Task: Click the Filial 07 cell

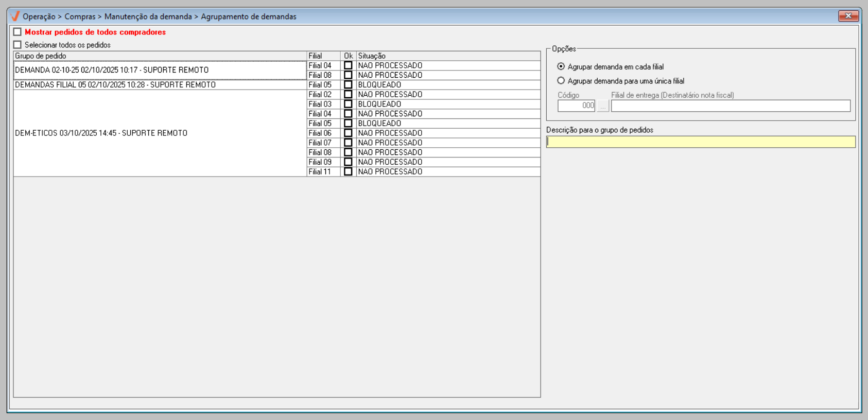Action: click(x=324, y=143)
